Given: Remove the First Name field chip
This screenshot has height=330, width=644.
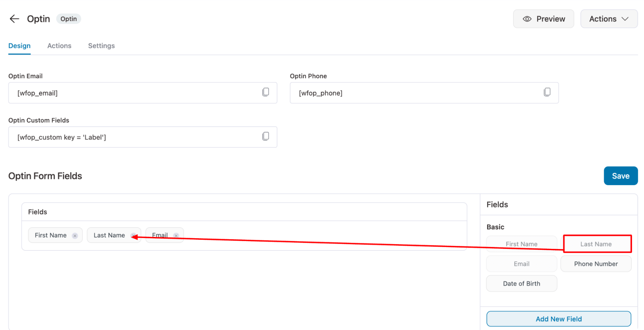Looking at the screenshot, I should [75, 235].
